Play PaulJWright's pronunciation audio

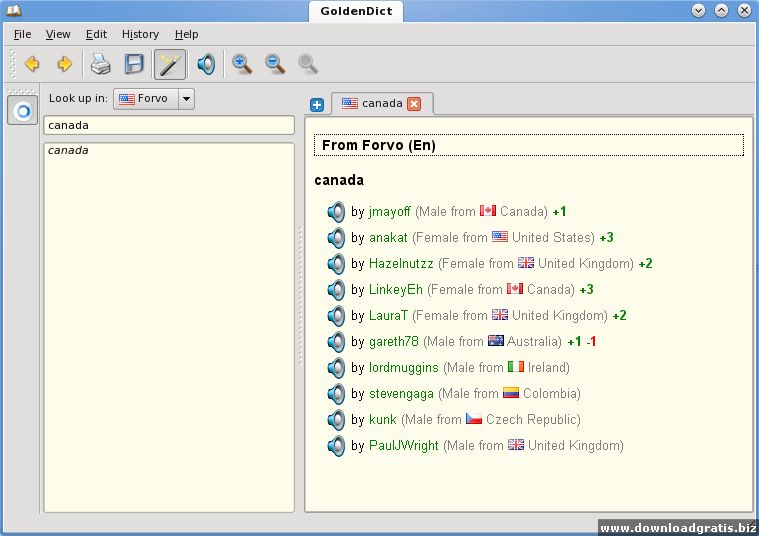click(336, 446)
